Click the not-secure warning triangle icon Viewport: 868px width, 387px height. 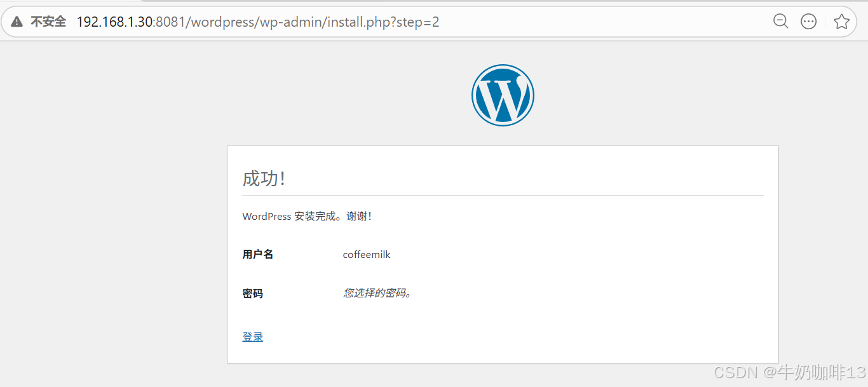coord(17,22)
